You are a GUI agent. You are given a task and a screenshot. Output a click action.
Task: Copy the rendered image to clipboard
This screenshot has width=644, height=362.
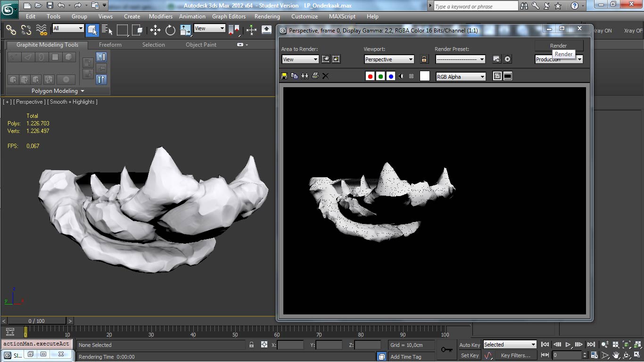point(295,76)
